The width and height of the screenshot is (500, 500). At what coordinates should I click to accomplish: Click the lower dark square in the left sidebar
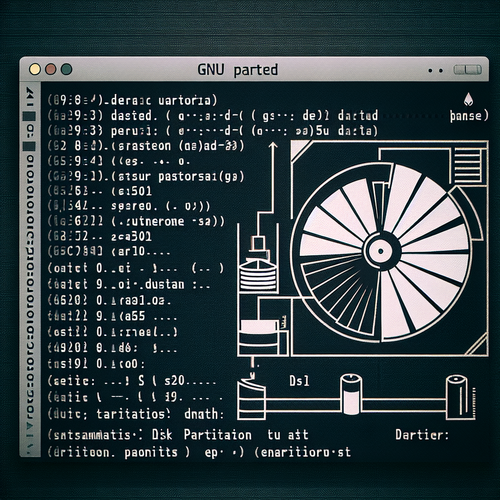click(29, 146)
